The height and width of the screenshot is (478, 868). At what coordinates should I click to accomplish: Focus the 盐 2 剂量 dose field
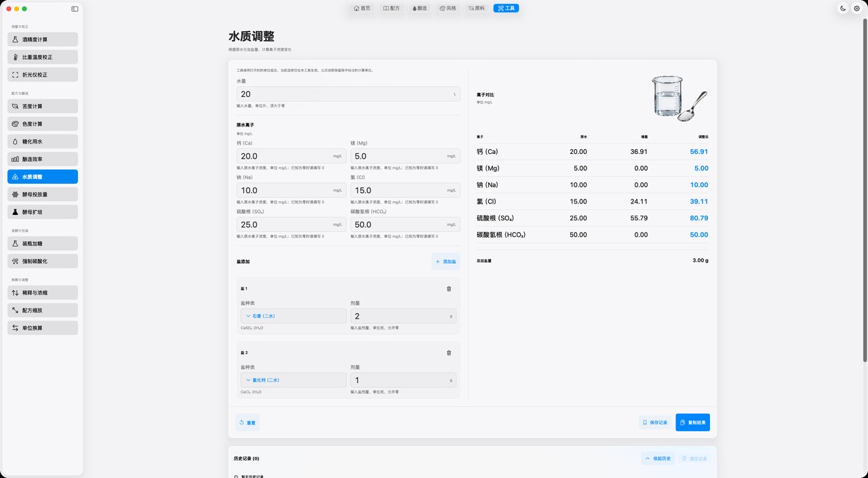tap(403, 380)
